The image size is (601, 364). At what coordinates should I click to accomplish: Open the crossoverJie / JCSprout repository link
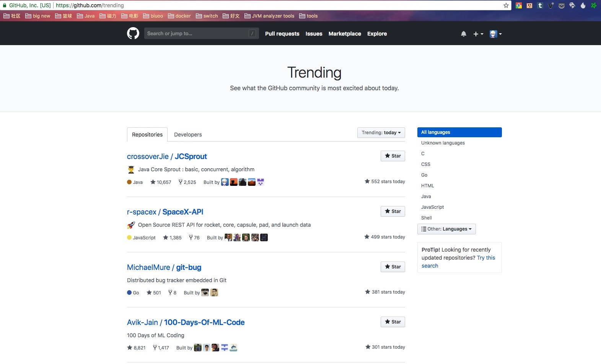tap(167, 156)
